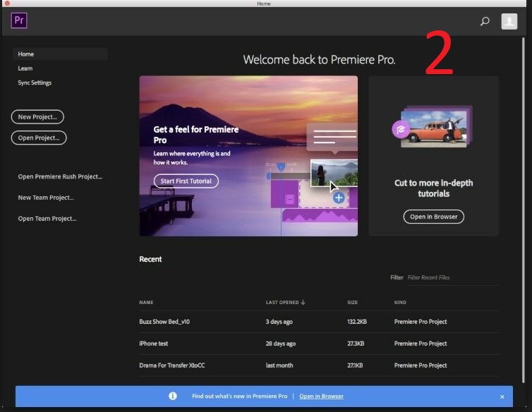Create a New Team Project
Image resolution: width=532 pixels, height=412 pixels.
point(46,198)
